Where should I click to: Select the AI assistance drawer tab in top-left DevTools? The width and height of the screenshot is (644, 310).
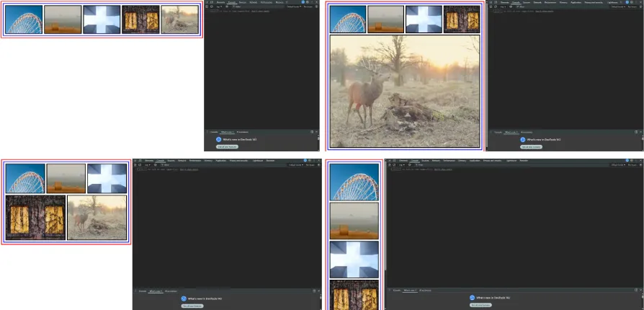[x=243, y=132]
